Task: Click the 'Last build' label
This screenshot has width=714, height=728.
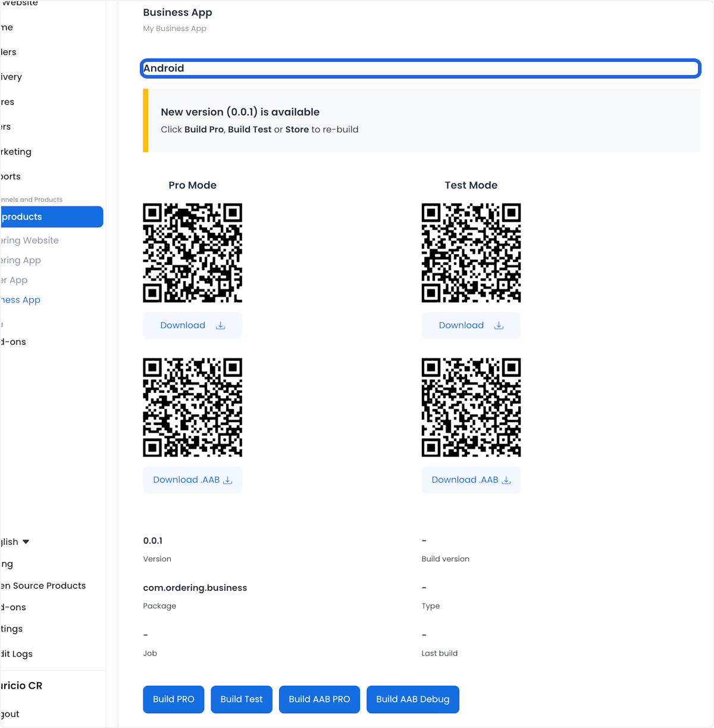Action: pos(440,653)
